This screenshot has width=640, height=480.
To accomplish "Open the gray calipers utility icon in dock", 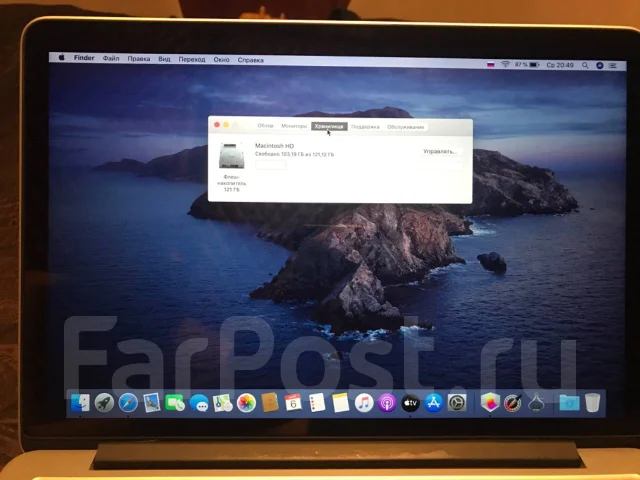I will point(536,402).
